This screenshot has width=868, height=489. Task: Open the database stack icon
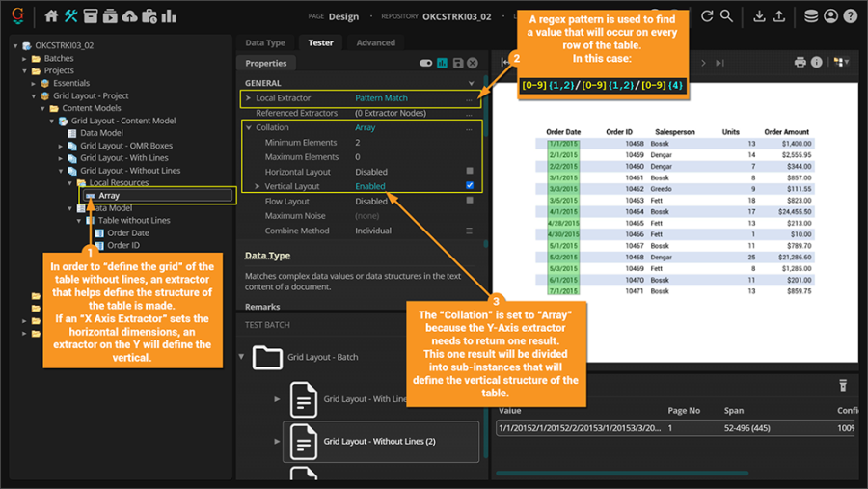(x=811, y=16)
